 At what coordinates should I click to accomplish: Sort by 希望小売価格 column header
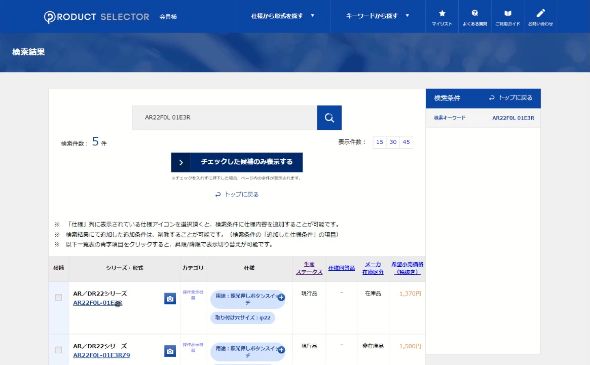(x=407, y=268)
